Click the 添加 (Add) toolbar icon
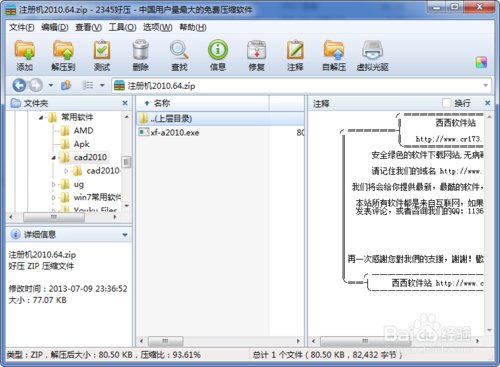This screenshot has height=367, width=500. pyautogui.click(x=24, y=51)
